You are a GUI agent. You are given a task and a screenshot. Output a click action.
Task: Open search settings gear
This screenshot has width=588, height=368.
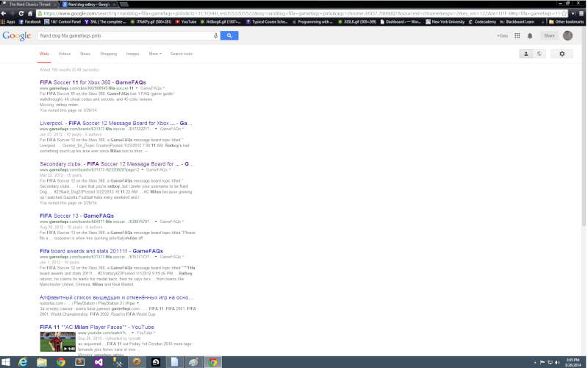(x=562, y=54)
